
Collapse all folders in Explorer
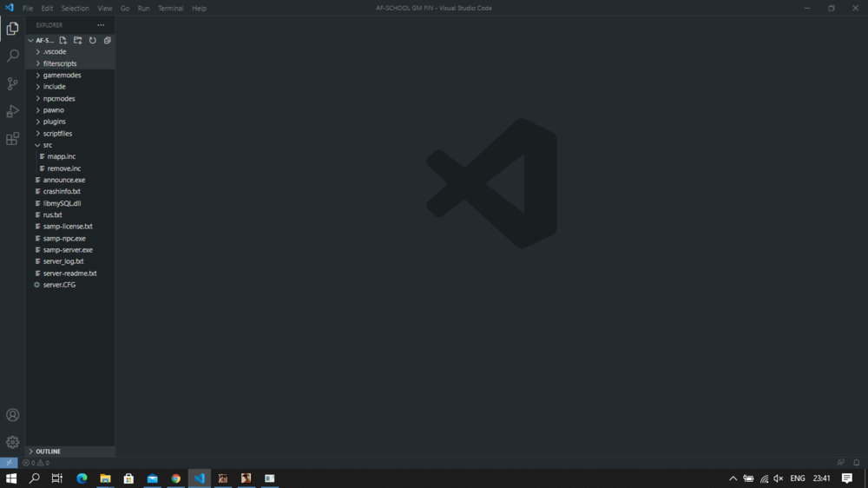click(108, 41)
